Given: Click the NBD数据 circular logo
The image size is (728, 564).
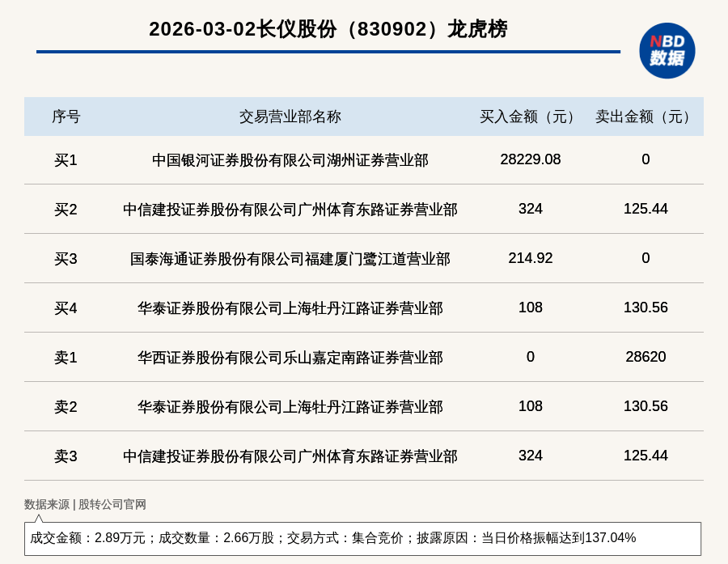Looking at the screenshot, I should 667,51.
